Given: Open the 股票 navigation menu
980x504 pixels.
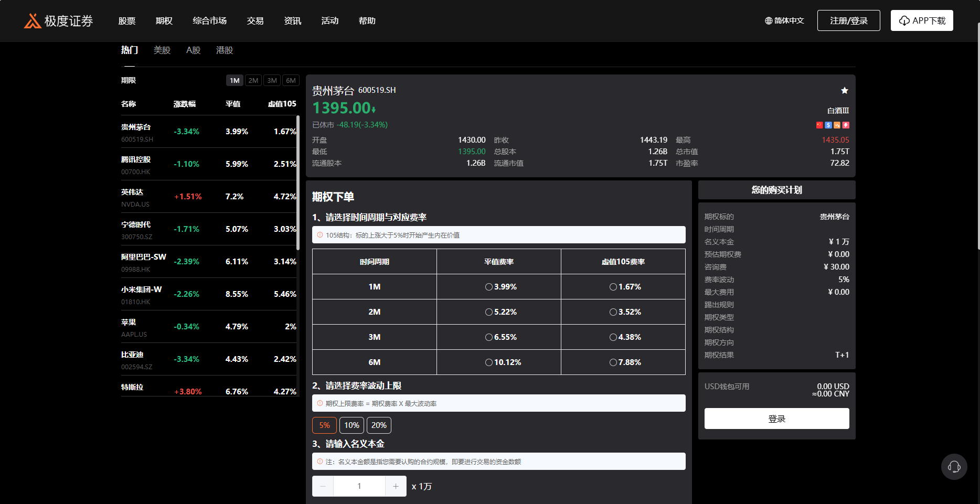Looking at the screenshot, I should [127, 21].
